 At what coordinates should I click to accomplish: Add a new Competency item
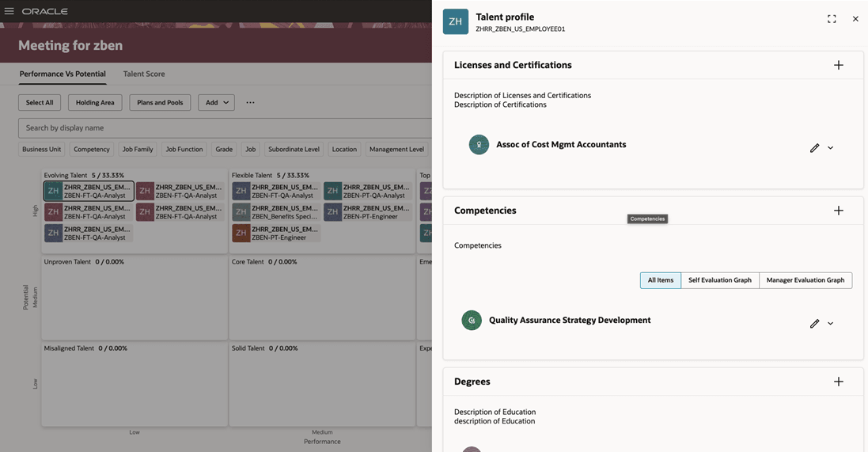coord(839,211)
